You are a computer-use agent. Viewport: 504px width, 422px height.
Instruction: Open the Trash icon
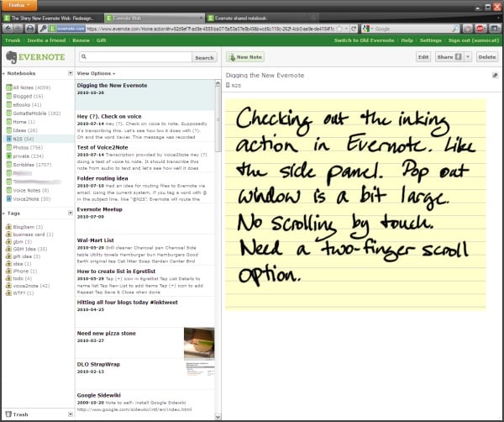click(x=8, y=414)
